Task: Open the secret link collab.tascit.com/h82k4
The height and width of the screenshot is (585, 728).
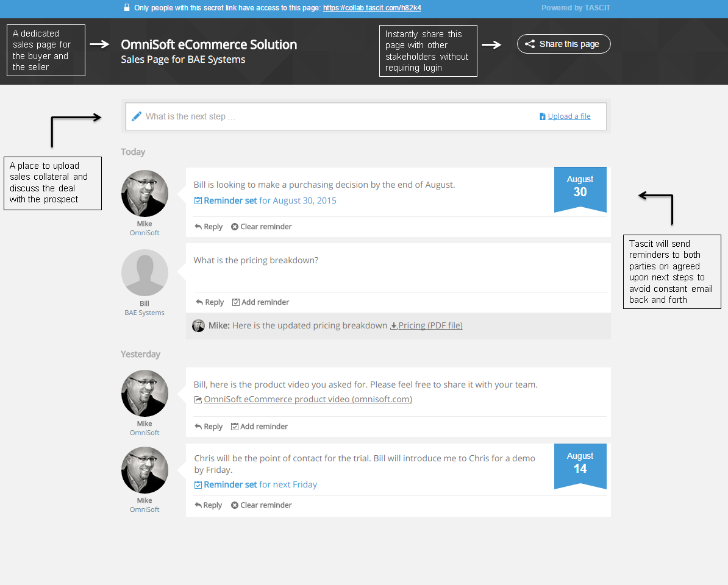Action: (372, 8)
